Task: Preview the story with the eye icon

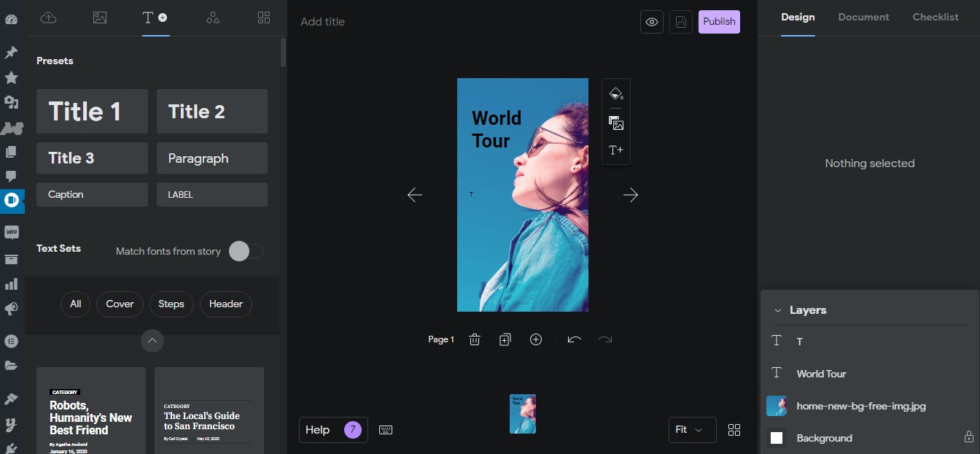Action: 651,22
